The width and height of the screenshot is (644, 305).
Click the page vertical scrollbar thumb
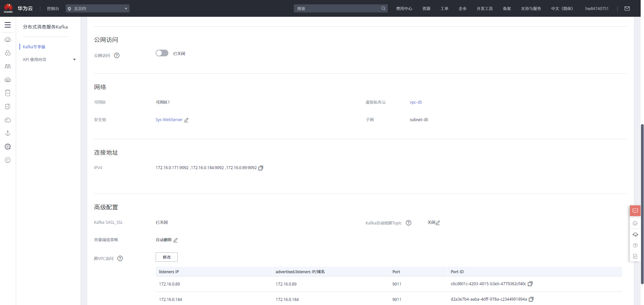[x=642, y=204]
